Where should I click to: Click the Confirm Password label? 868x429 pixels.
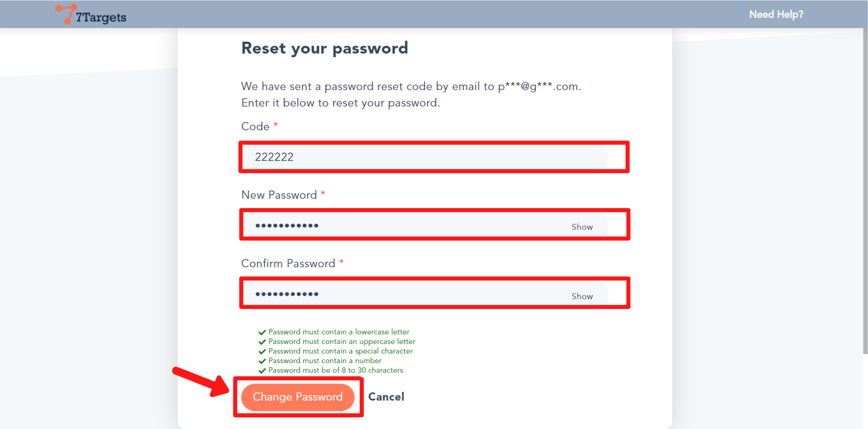tap(288, 264)
